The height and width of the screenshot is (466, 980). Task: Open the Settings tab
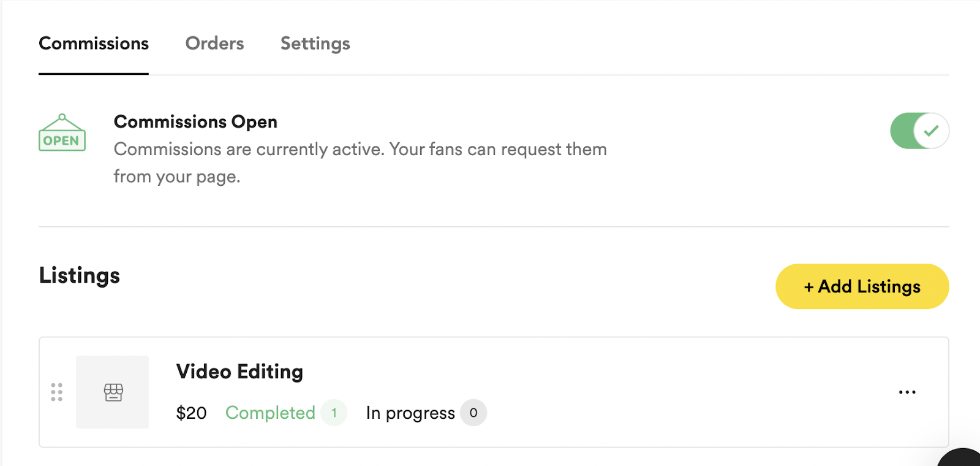[315, 44]
